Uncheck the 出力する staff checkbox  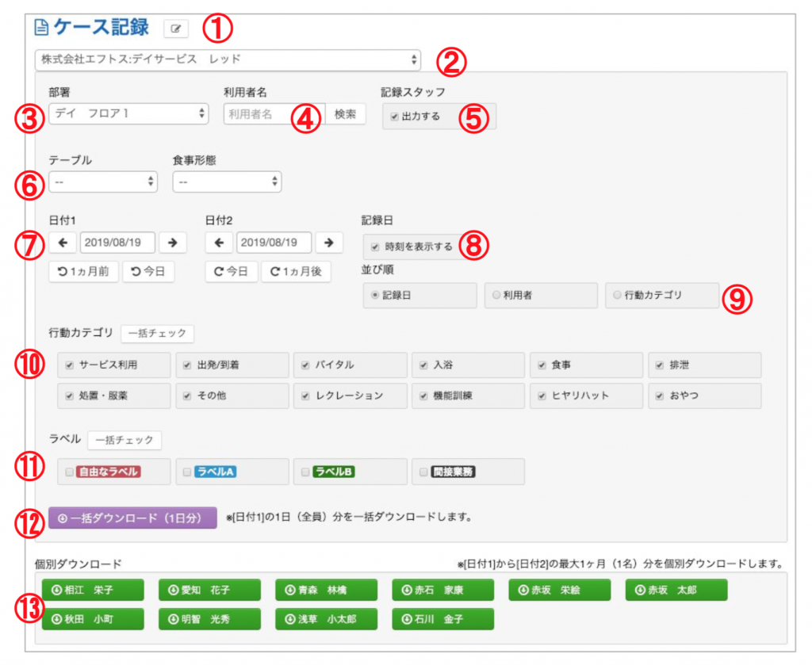(x=395, y=117)
